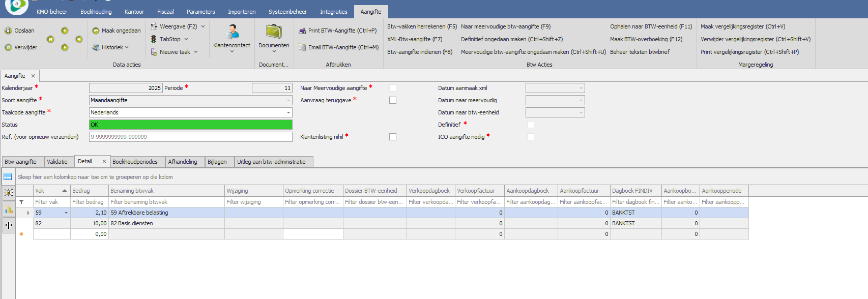Open Klantencontact from the ribbon
This screenshot has height=299, width=868.
click(x=232, y=37)
